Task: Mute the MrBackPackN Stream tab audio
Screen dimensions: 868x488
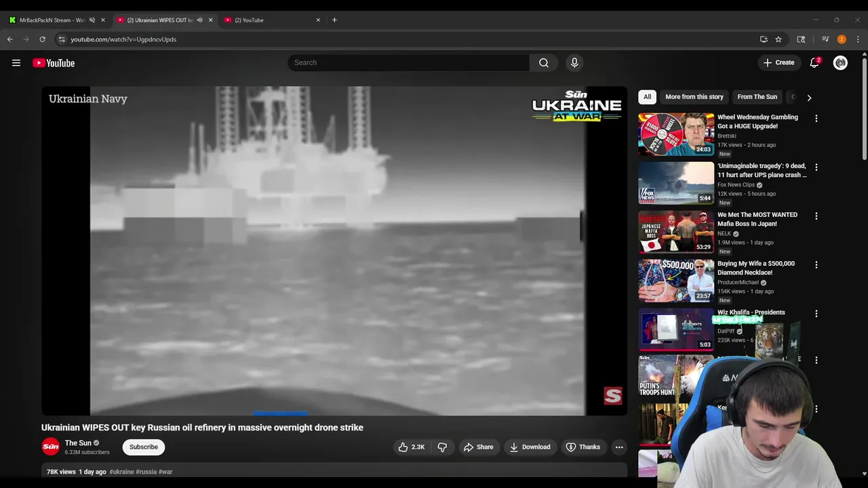Action: point(92,20)
